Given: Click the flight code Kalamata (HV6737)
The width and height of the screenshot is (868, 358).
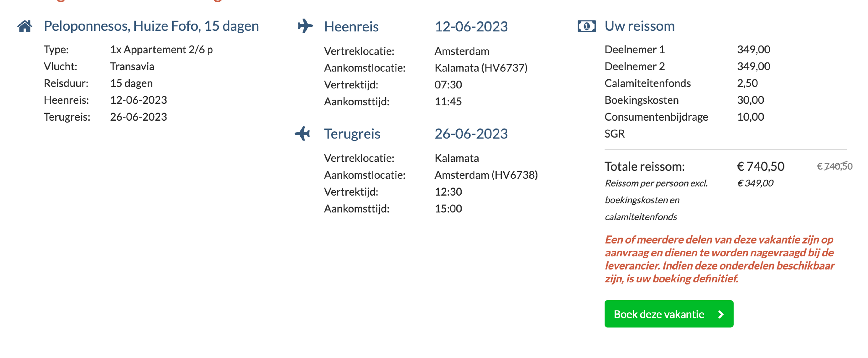Looking at the screenshot, I should pos(481,68).
